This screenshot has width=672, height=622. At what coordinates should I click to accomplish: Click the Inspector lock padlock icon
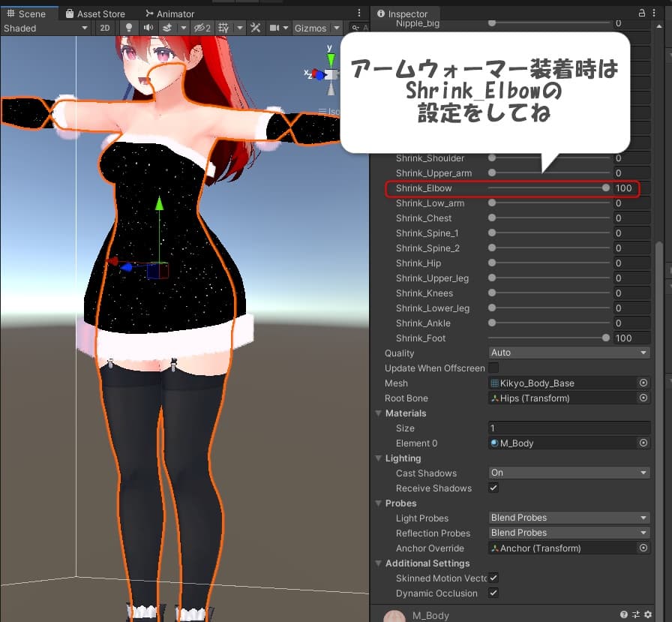pyautogui.click(x=641, y=14)
